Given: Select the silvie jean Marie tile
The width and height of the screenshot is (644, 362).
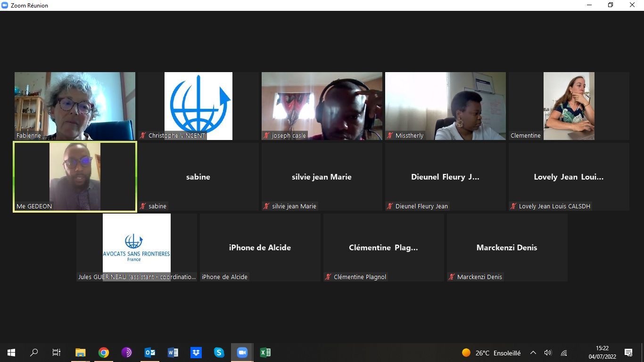Looking at the screenshot, I should pos(322,177).
